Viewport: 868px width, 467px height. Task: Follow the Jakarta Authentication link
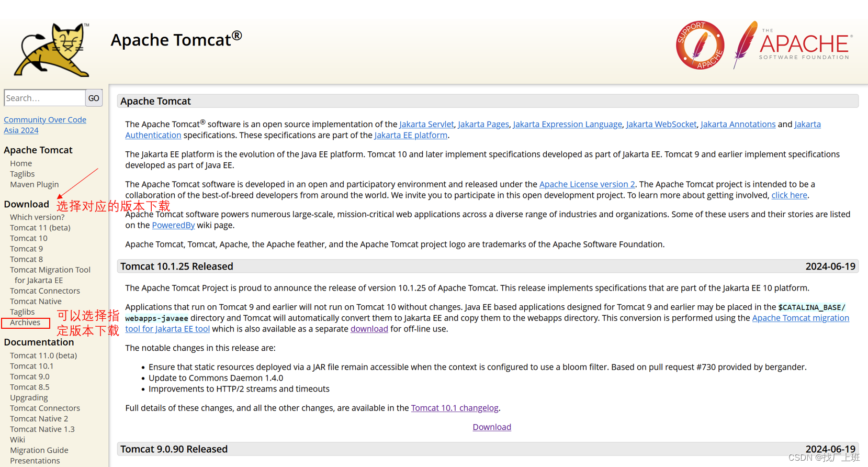[x=153, y=135]
